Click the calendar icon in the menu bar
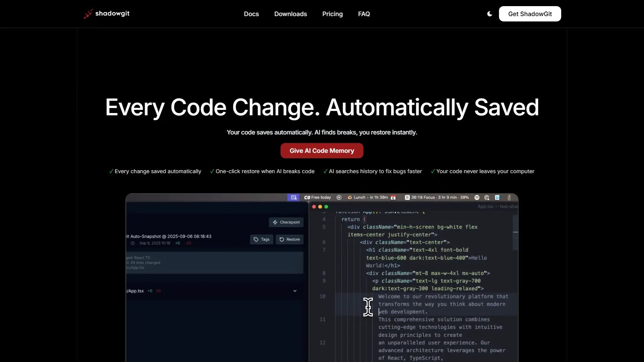 point(393,198)
